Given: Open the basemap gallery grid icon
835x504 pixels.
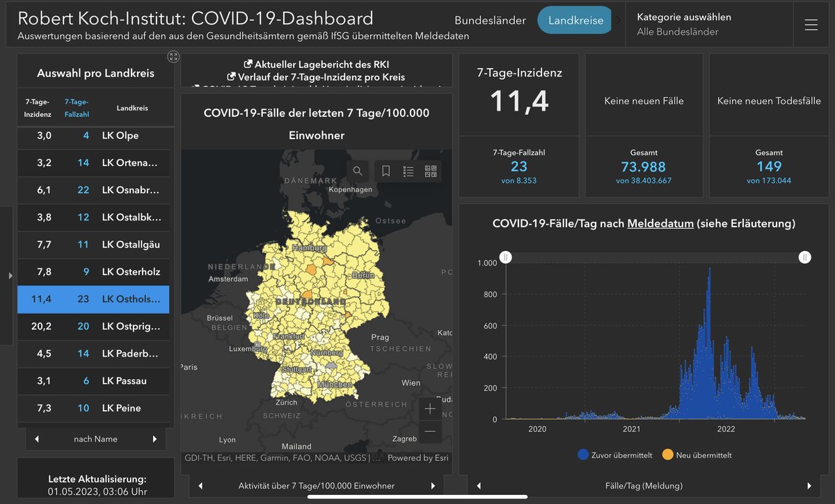Looking at the screenshot, I should tap(431, 171).
